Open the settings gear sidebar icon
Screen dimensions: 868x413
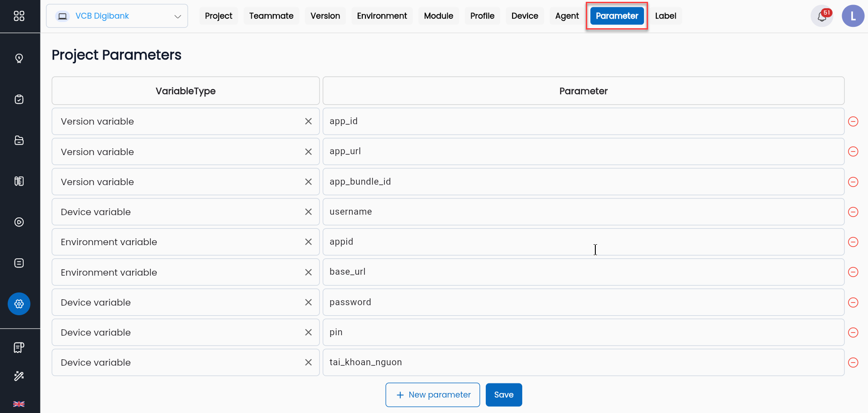(19, 304)
